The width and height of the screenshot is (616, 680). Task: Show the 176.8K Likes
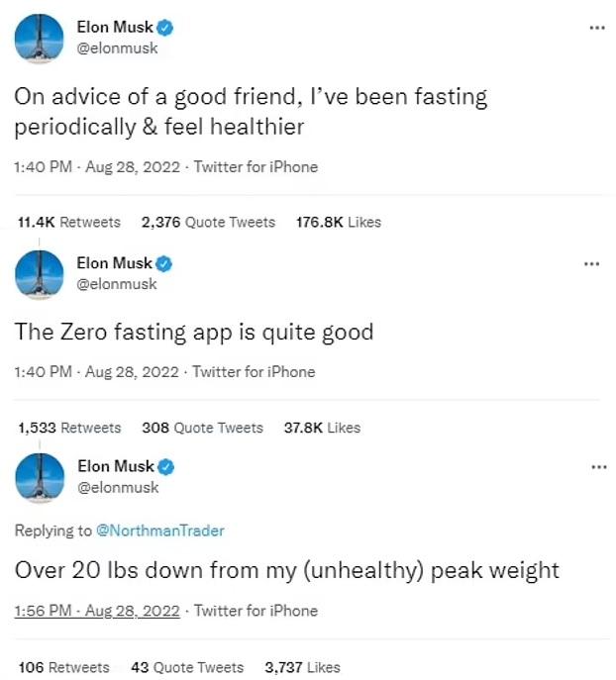[x=339, y=223]
